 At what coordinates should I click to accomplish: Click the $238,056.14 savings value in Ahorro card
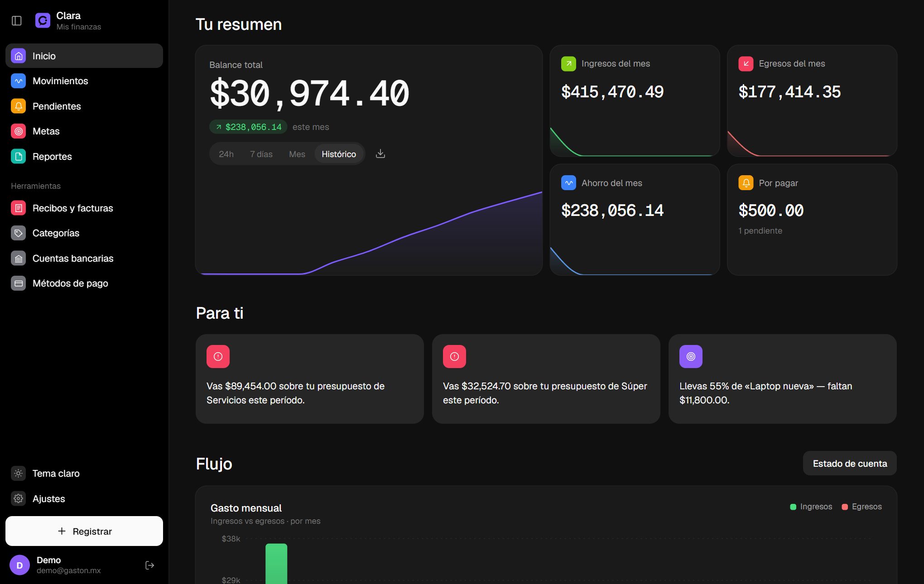(x=612, y=211)
